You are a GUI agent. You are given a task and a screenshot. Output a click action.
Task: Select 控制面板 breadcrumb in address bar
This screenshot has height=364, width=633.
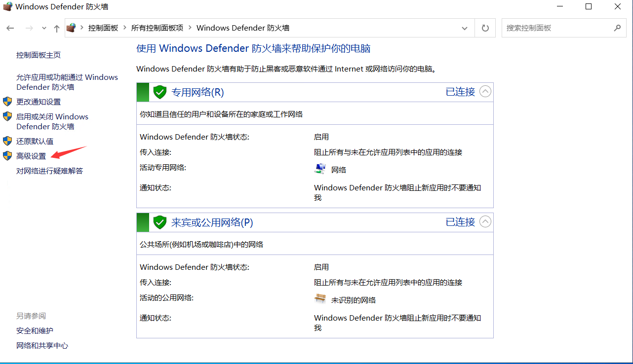[x=103, y=28]
